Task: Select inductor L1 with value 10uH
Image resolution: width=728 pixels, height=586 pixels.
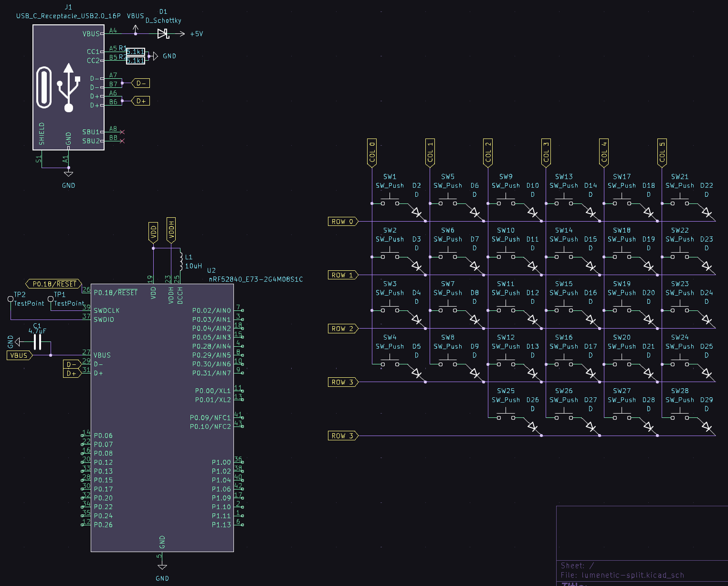Action: coord(180,260)
